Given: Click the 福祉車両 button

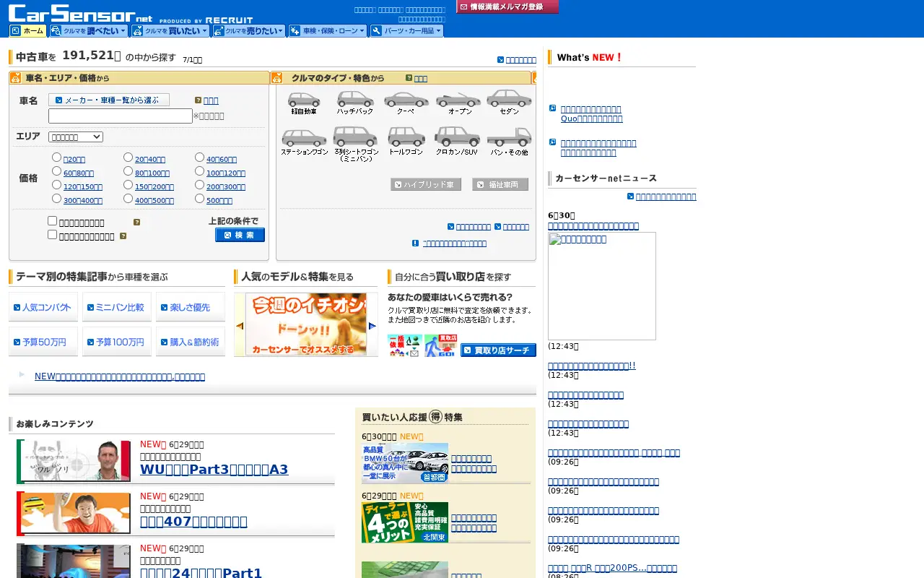Looking at the screenshot, I should pyautogui.click(x=500, y=185).
